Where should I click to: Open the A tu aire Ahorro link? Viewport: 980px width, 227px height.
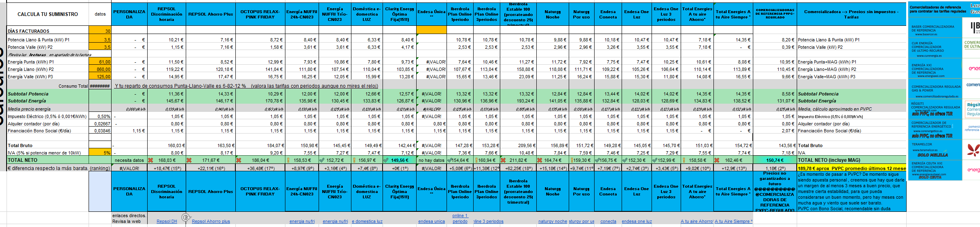click(x=697, y=221)
